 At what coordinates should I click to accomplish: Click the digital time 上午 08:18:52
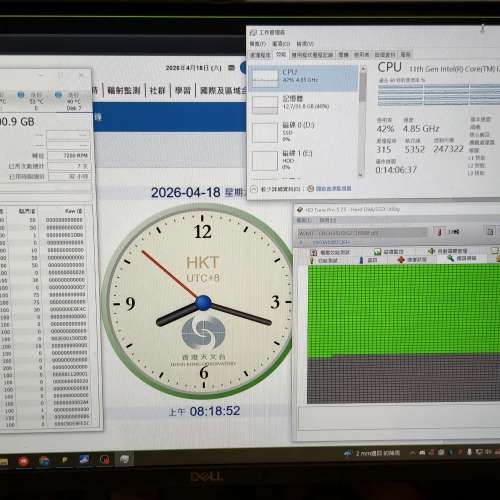(204, 411)
